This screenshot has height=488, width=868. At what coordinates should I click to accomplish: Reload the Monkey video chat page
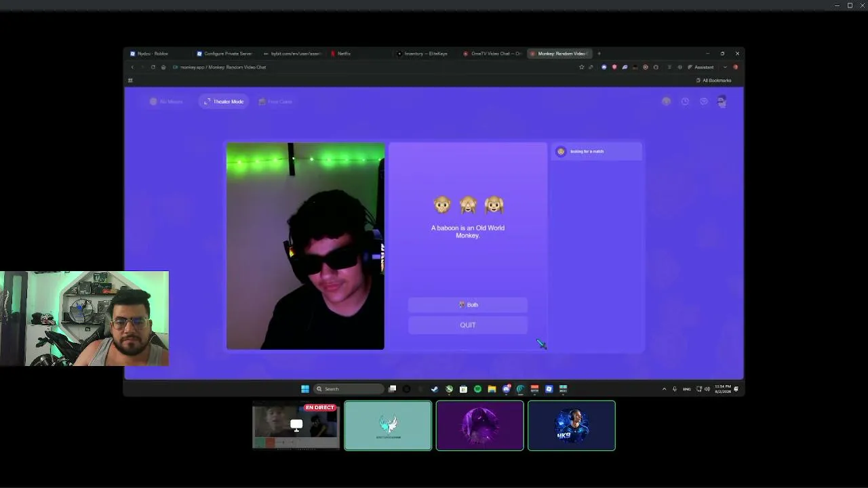pos(153,67)
